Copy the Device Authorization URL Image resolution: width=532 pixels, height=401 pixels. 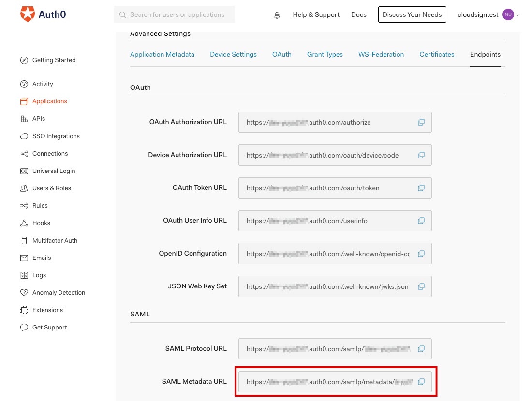(421, 155)
